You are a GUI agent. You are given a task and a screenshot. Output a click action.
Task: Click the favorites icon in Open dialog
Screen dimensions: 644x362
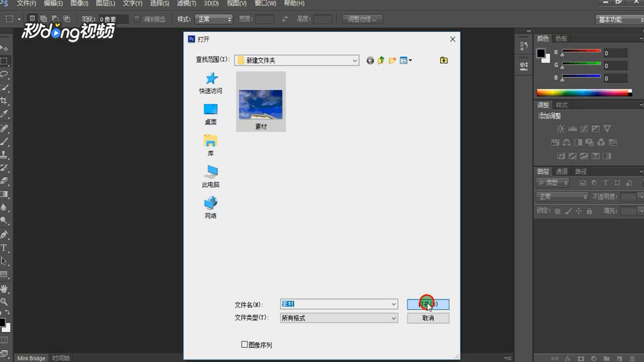pyautogui.click(x=444, y=60)
